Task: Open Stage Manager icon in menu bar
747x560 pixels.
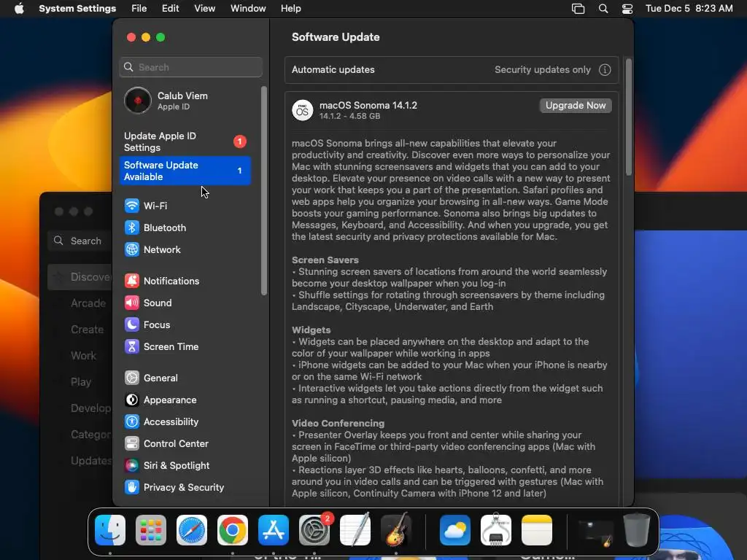Action: [578, 9]
